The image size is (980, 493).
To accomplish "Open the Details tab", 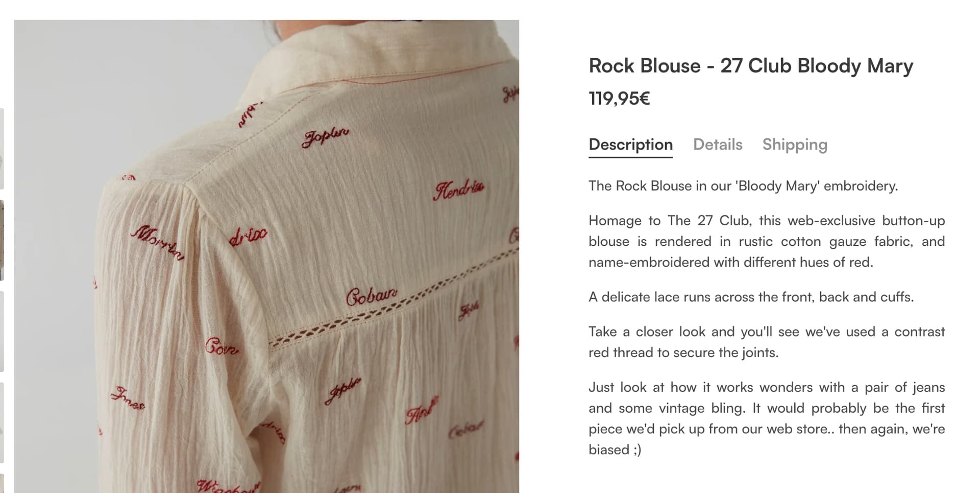I will (x=717, y=145).
